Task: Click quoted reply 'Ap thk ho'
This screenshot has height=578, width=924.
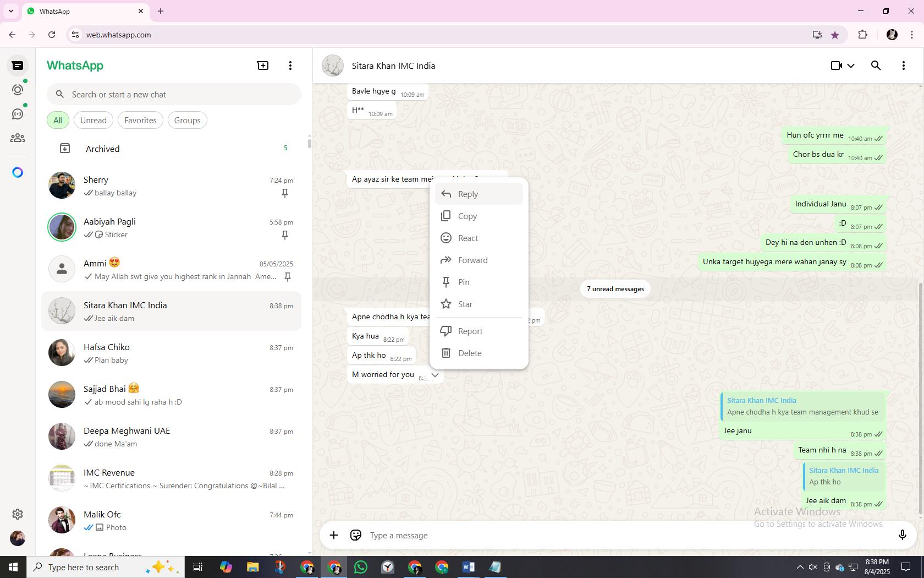Action: (x=844, y=476)
